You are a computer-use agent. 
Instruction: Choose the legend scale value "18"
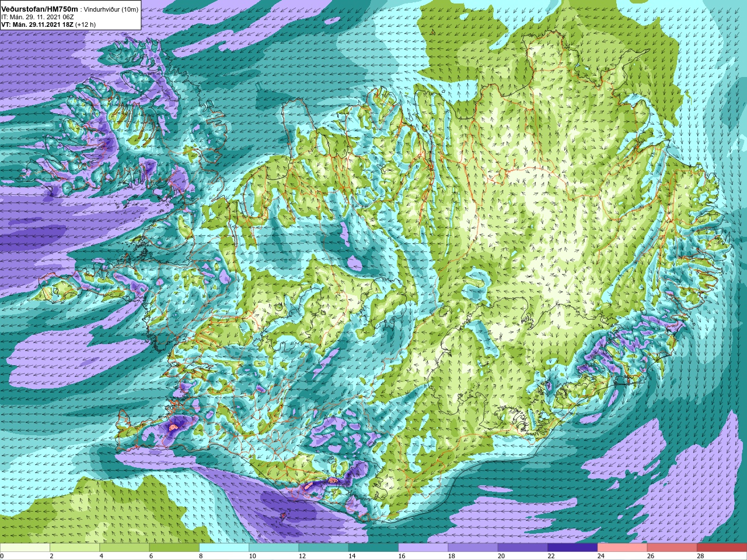451,556
